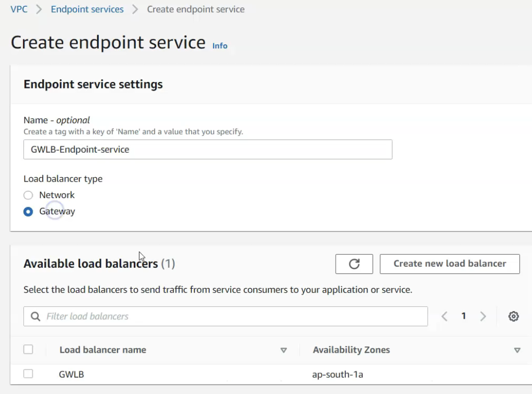Click the refresh load balancers icon button
532x394 pixels.
[354, 264]
